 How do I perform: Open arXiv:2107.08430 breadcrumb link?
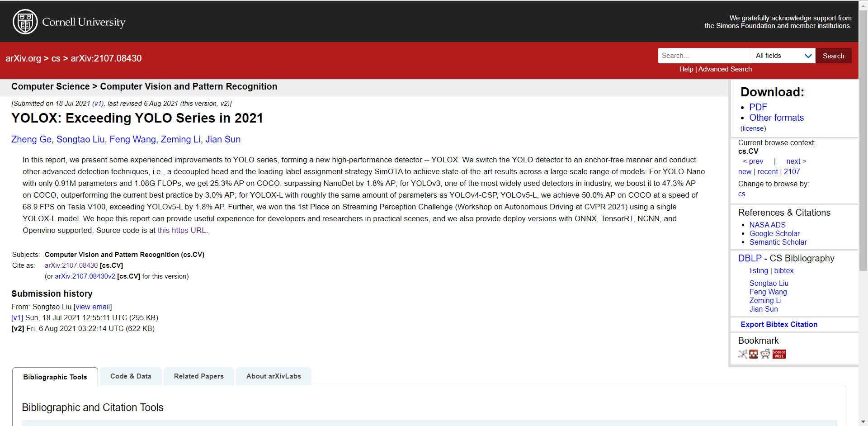pyautogui.click(x=106, y=58)
